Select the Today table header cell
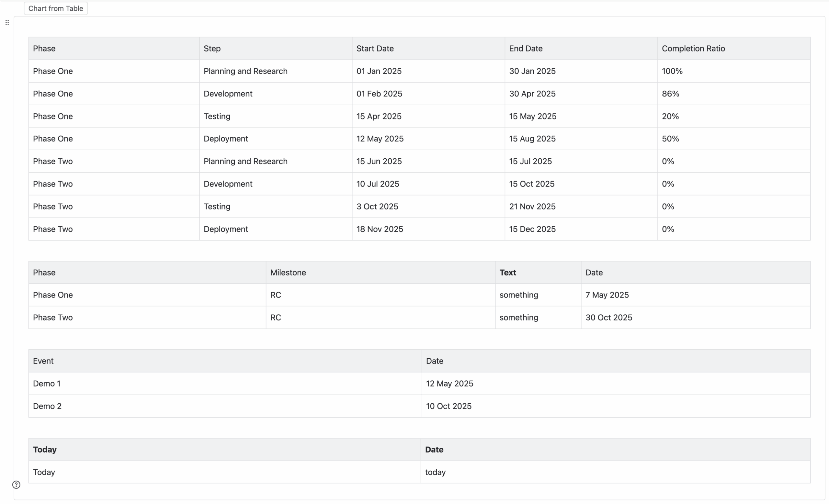This screenshot has height=504, width=829. (45, 449)
